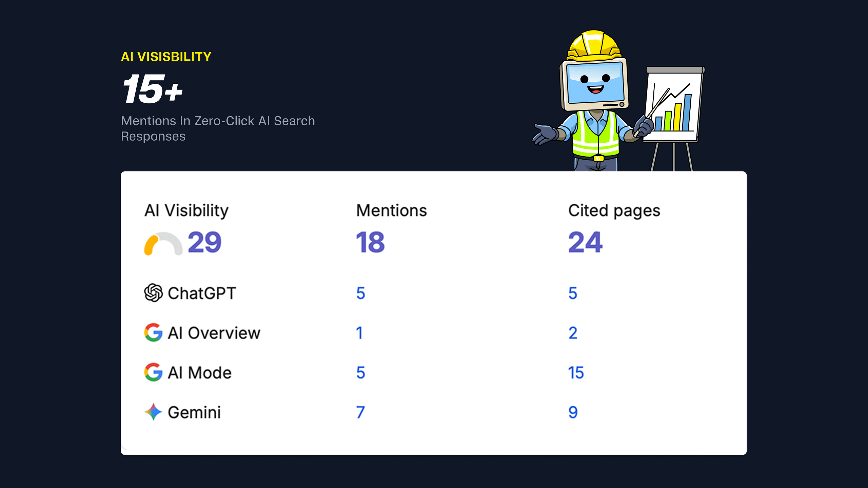Screen dimensions: 868x488
Task: Click the AI Visibility score 29
Action: point(204,242)
